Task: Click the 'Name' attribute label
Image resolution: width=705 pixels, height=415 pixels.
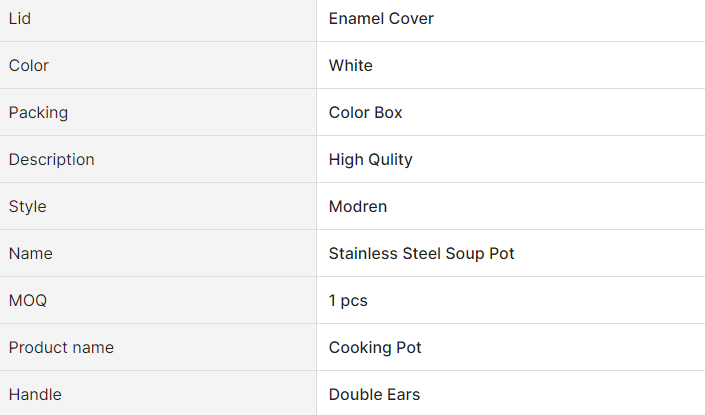Action: pos(31,253)
